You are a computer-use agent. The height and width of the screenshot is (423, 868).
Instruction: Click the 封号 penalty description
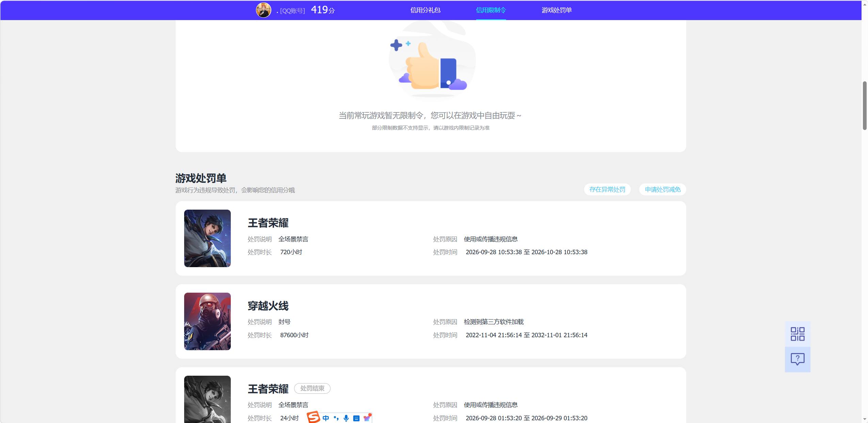click(284, 322)
